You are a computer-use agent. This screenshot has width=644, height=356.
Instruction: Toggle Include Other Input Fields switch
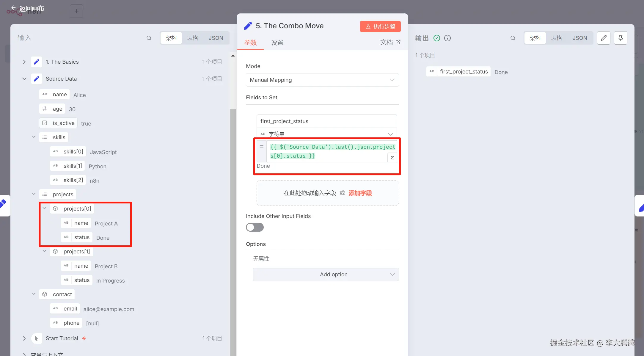pos(255,227)
